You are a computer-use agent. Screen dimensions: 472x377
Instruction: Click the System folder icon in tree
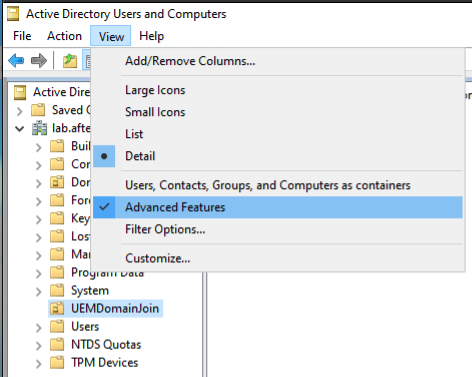click(57, 290)
